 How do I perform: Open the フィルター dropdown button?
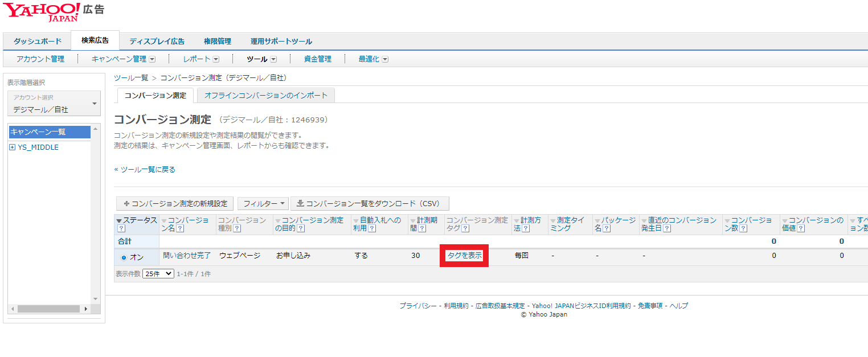click(x=263, y=204)
